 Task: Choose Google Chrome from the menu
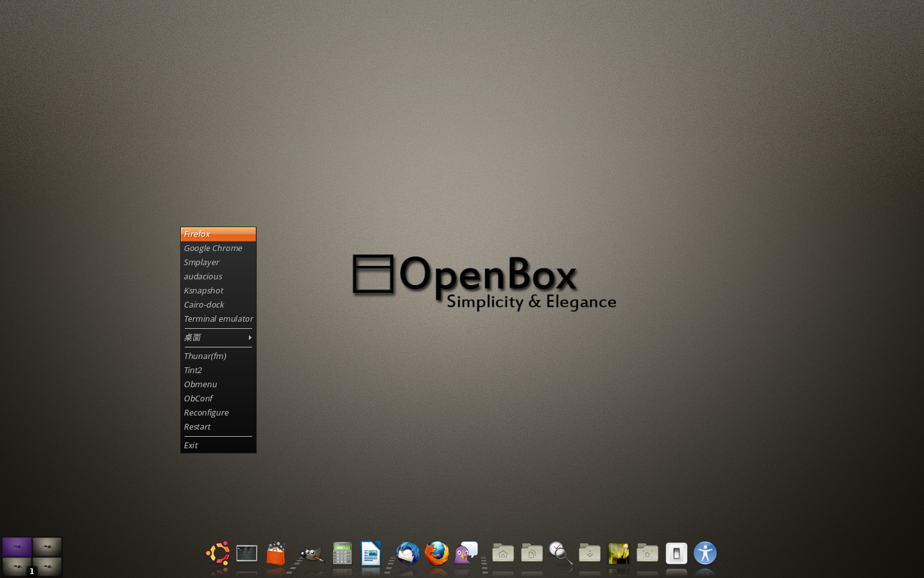218,249
